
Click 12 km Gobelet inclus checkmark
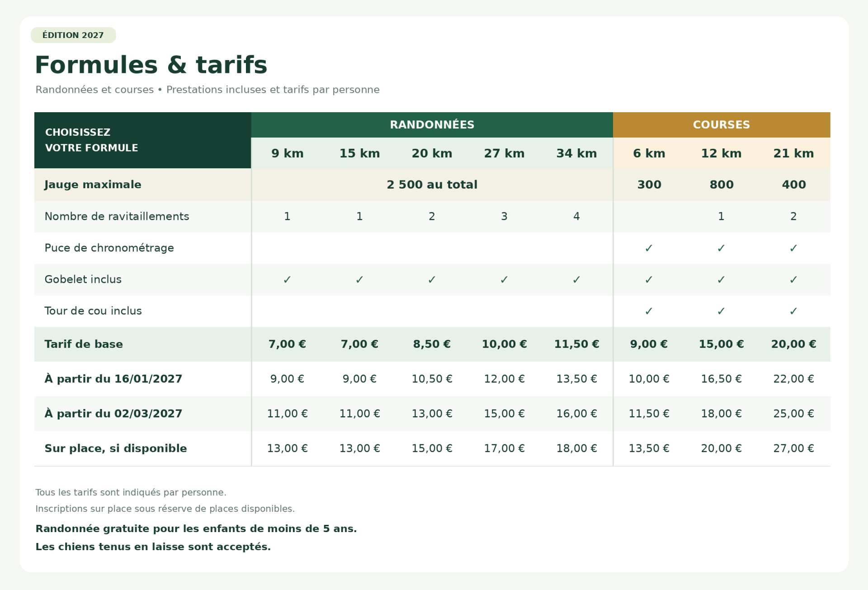tap(721, 280)
